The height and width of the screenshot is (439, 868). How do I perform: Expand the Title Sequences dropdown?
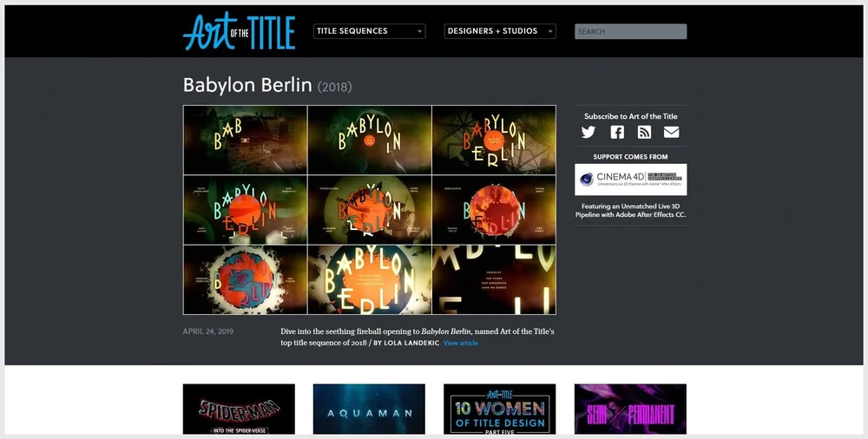(x=369, y=31)
